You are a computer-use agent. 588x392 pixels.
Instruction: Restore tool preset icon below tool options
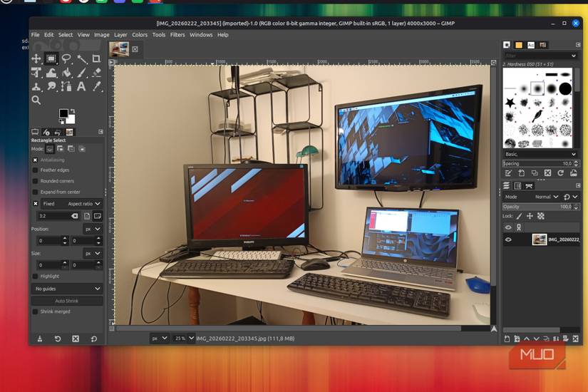pos(58,339)
